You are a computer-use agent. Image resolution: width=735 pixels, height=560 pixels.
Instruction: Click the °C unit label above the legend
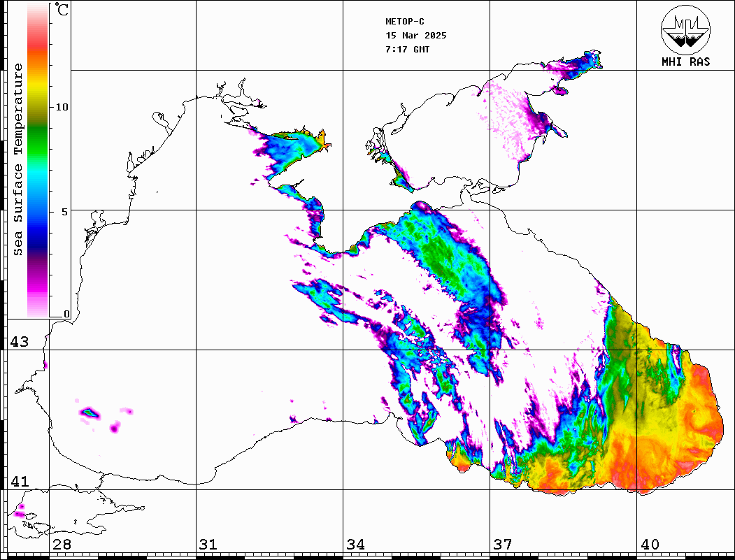click(x=62, y=11)
